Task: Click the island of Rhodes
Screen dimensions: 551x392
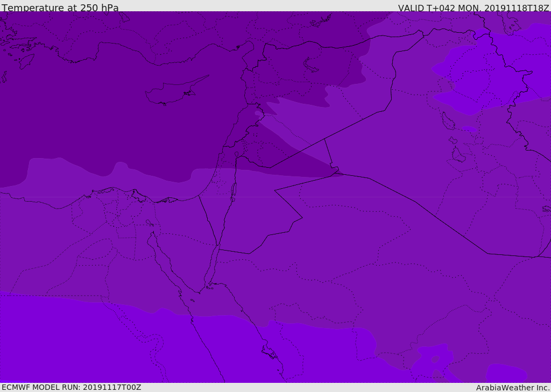Action: pyautogui.click(x=27, y=60)
